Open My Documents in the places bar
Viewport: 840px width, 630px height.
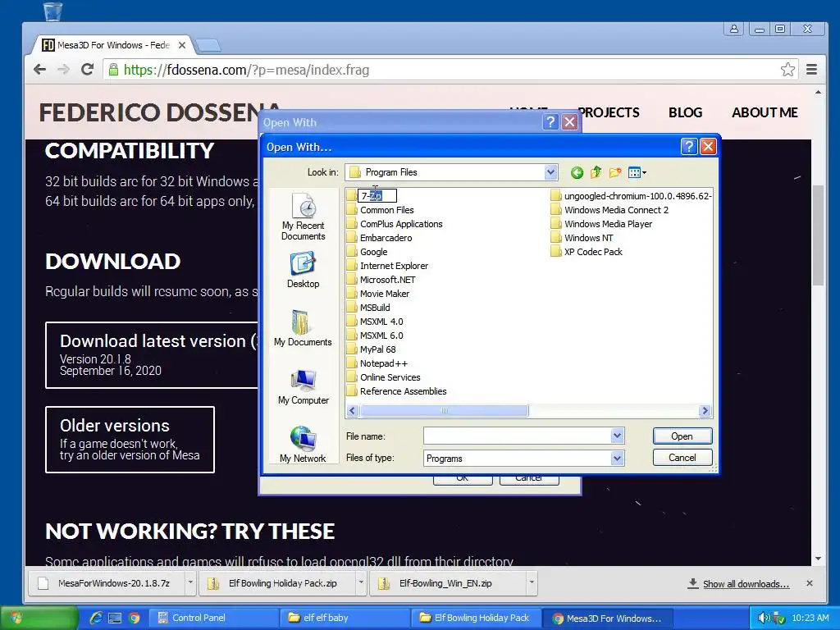coord(304,328)
